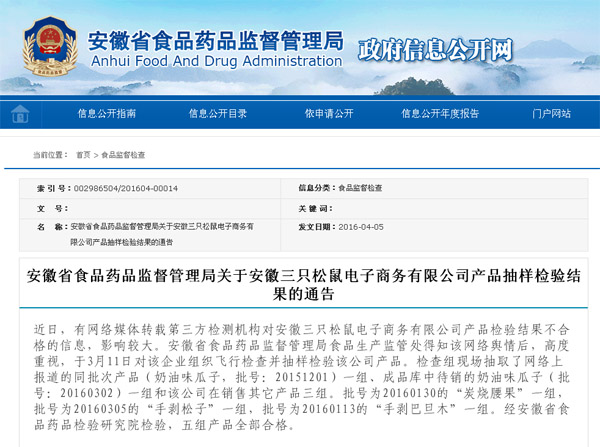This screenshot has height=447, width=600.
Task: Click the 安徽省食品药品监督管理局 site title
Action: (216, 41)
